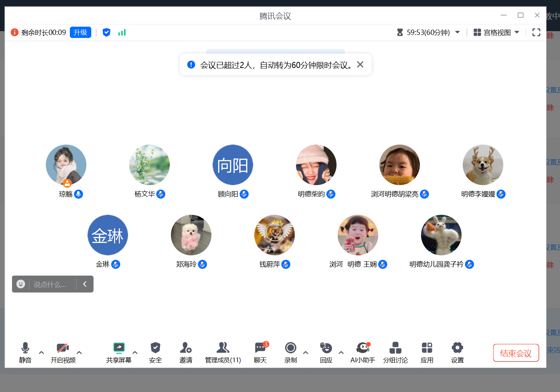The image size is (560, 392).
Task: Open emoji picker in chat box
Action: point(21,284)
